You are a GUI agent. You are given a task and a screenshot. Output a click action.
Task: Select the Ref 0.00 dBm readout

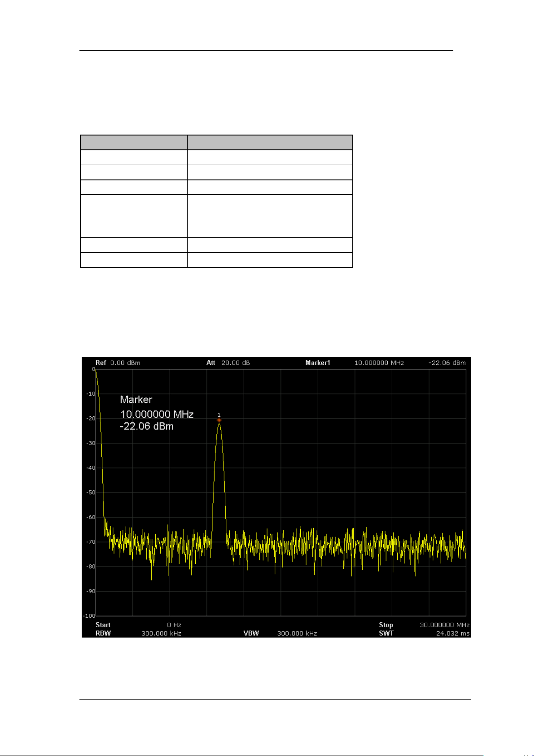tap(118, 363)
